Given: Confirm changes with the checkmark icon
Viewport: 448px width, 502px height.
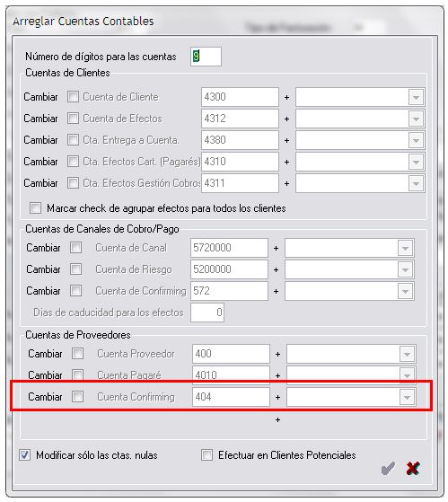Looking at the screenshot, I should click(388, 469).
